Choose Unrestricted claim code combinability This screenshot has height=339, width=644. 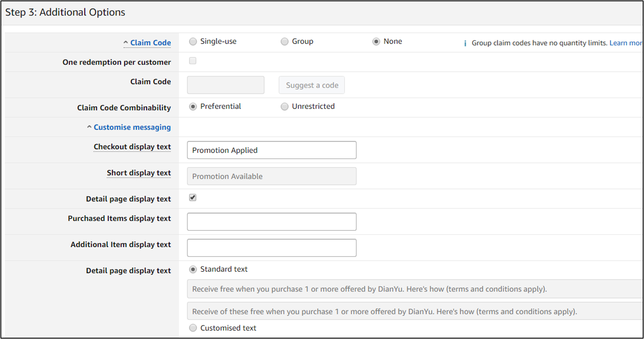[284, 107]
